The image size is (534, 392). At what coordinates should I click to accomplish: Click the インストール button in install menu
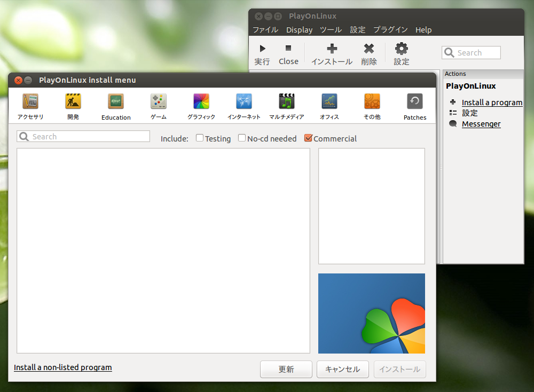(400, 369)
